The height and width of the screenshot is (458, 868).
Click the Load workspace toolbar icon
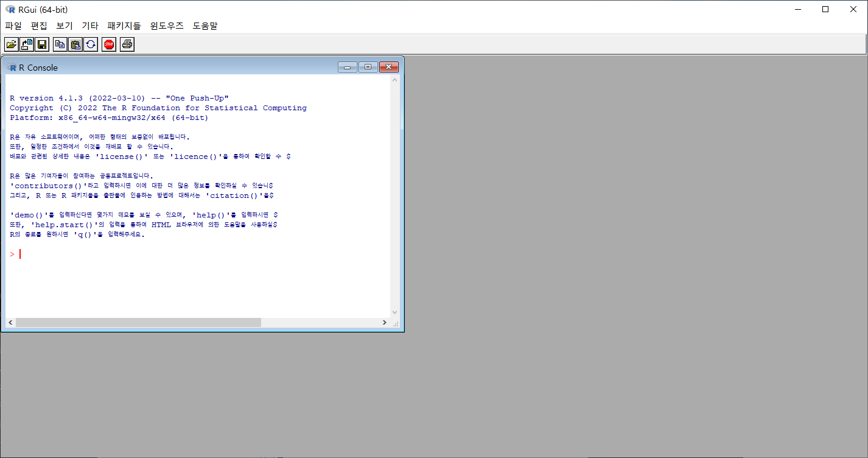[x=27, y=44]
